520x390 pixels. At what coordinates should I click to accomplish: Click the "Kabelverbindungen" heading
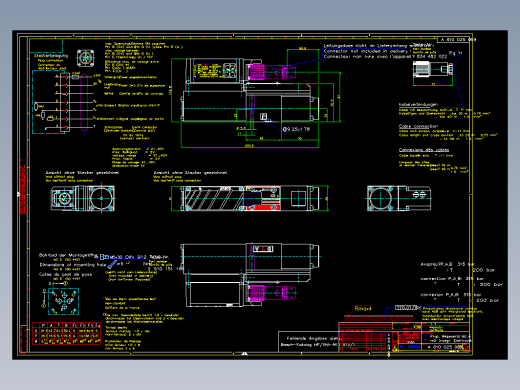[418, 104]
